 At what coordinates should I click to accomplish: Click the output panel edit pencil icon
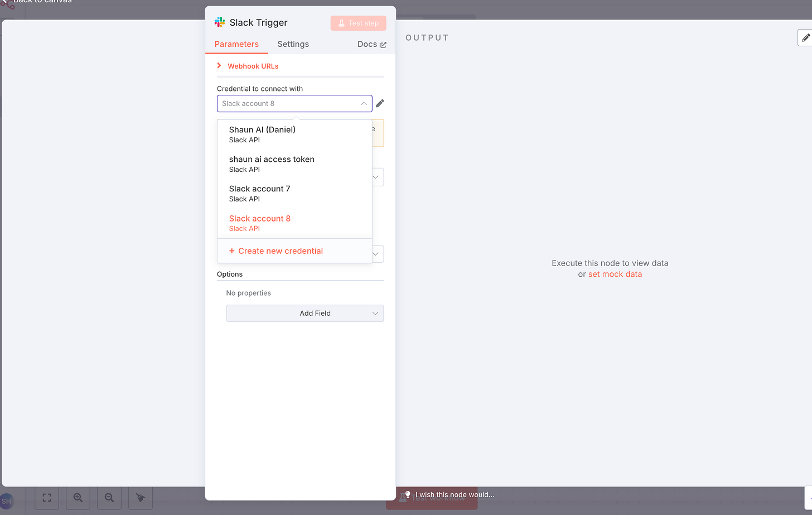tap(805, 38)
